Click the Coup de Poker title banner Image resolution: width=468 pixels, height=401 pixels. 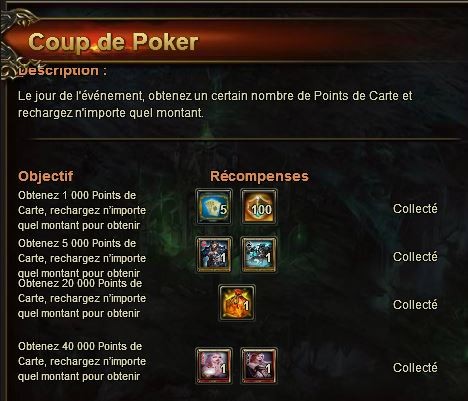[113, 42]
